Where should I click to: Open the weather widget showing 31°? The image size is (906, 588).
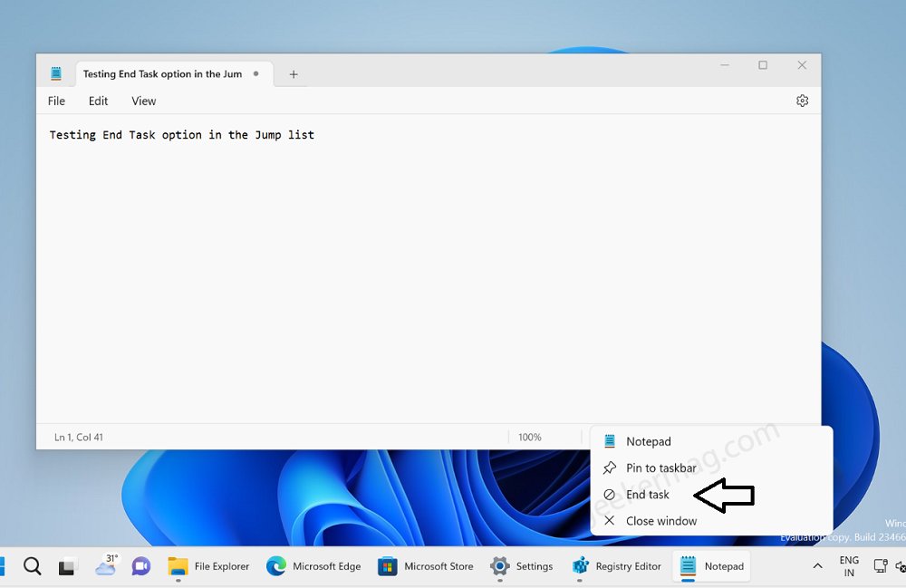106,565
